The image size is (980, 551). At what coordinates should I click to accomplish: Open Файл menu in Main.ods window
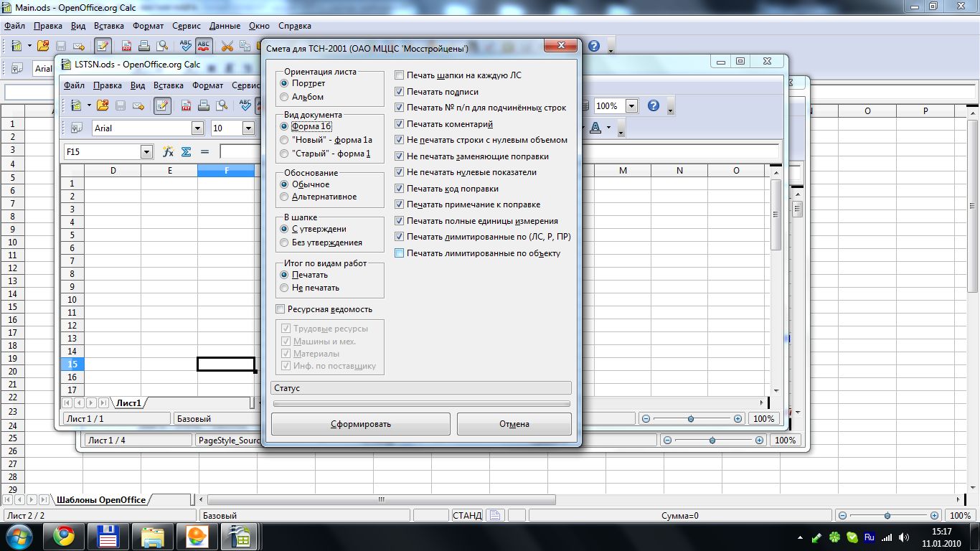tap(14, 25)
